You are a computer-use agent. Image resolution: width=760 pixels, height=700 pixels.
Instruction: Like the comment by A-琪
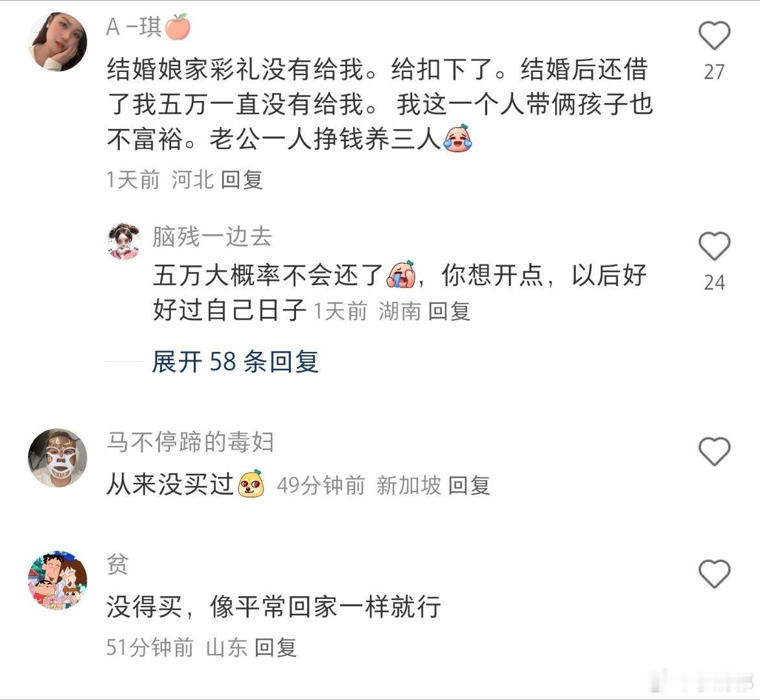click(x=714, y=36)
